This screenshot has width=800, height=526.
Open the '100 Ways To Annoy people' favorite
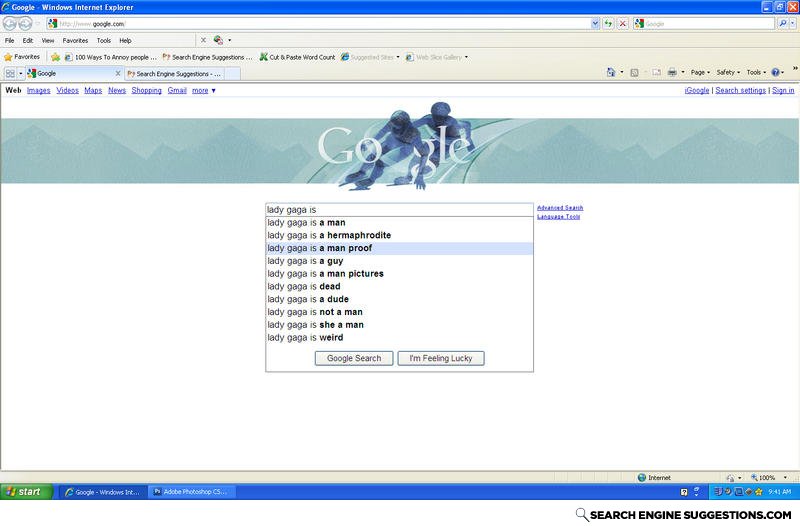[110, 57]
